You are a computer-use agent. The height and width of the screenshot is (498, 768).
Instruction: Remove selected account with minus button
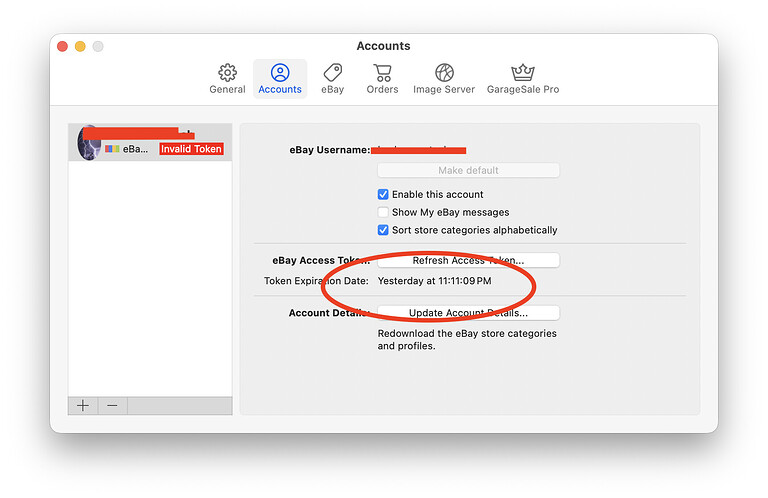click(112, 406)
